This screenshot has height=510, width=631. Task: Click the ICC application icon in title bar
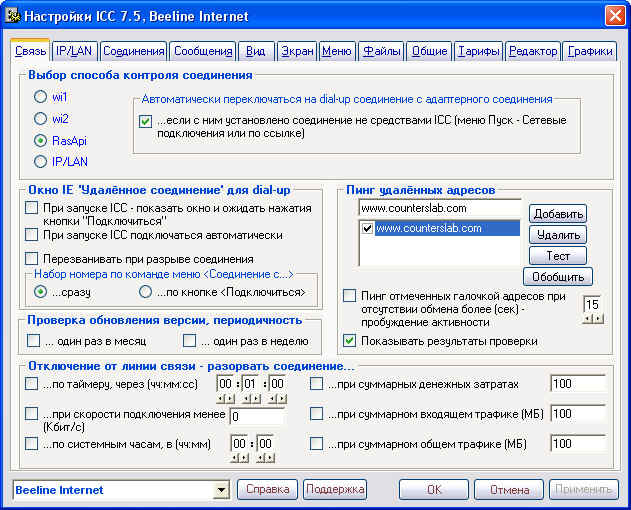(13, 16)
